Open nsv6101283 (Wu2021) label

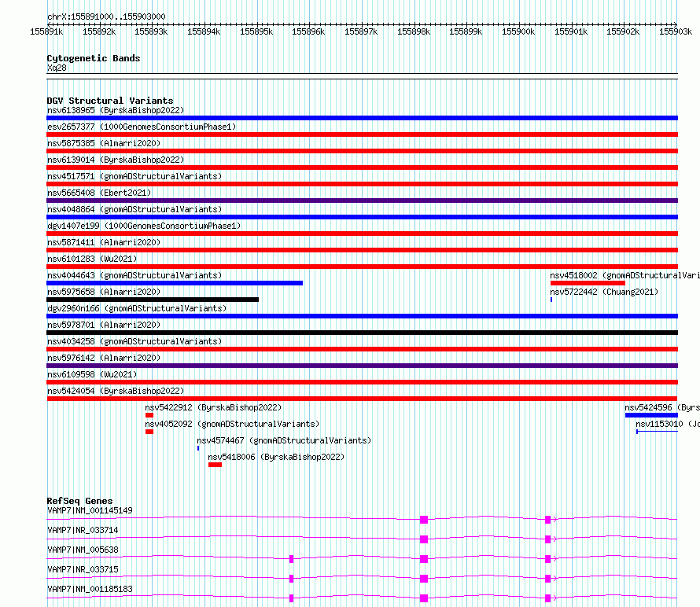(x=92, y=259)
